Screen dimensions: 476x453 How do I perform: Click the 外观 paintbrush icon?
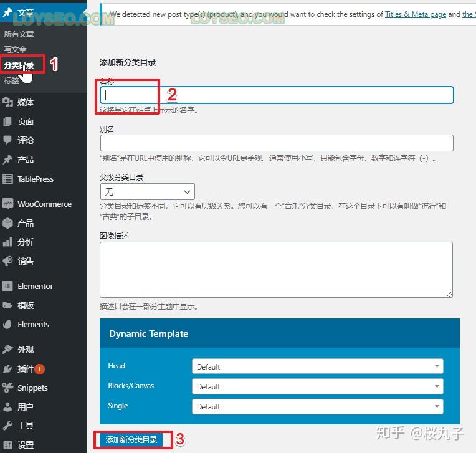[x=7, y=350]
